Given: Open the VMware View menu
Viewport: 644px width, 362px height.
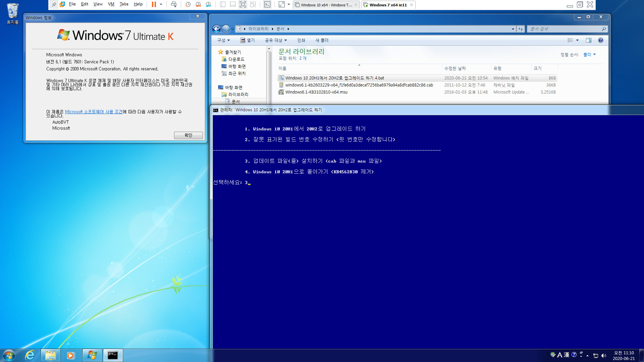Looking at the screenshot, I should click(98, 4).
